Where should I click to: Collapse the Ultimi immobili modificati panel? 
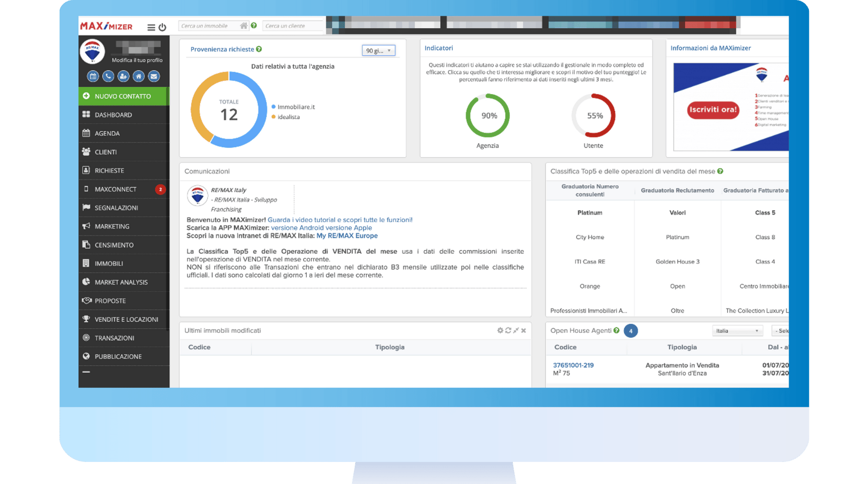coord(516,330)
